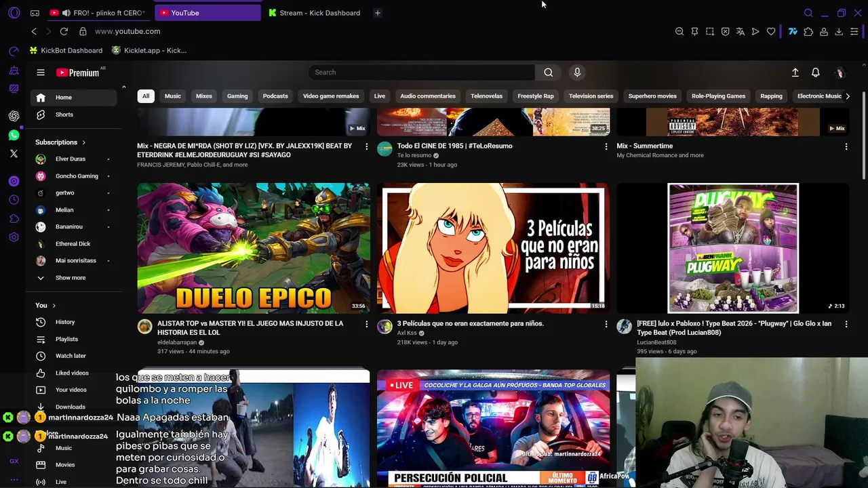Open options menu for Plugway type beat video

(846, 325)
